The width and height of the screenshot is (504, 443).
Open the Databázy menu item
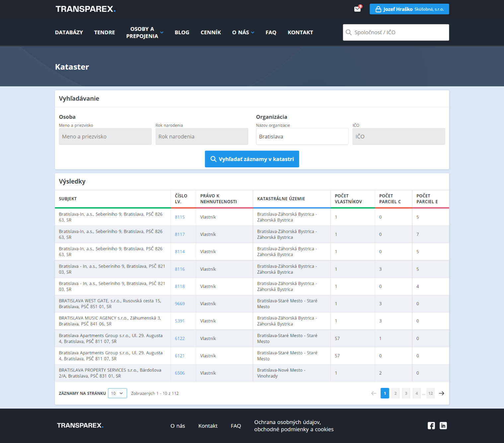coord(69,33)
